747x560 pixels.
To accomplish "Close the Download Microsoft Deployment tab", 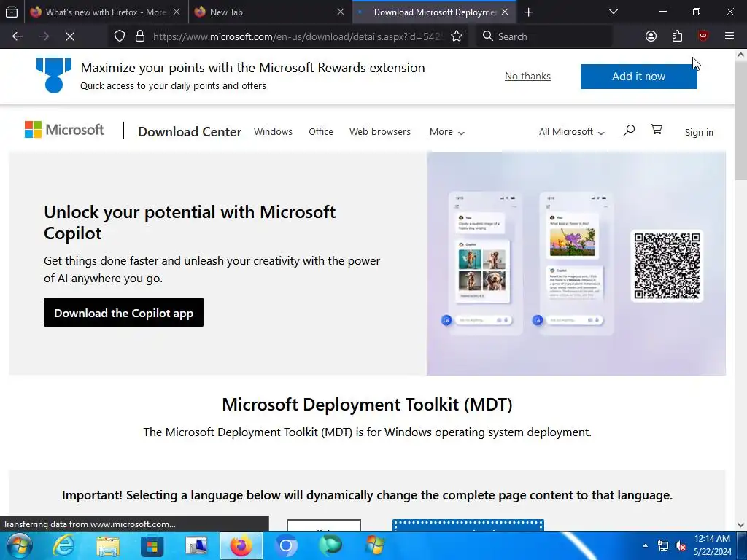I will tap(505, 12).
